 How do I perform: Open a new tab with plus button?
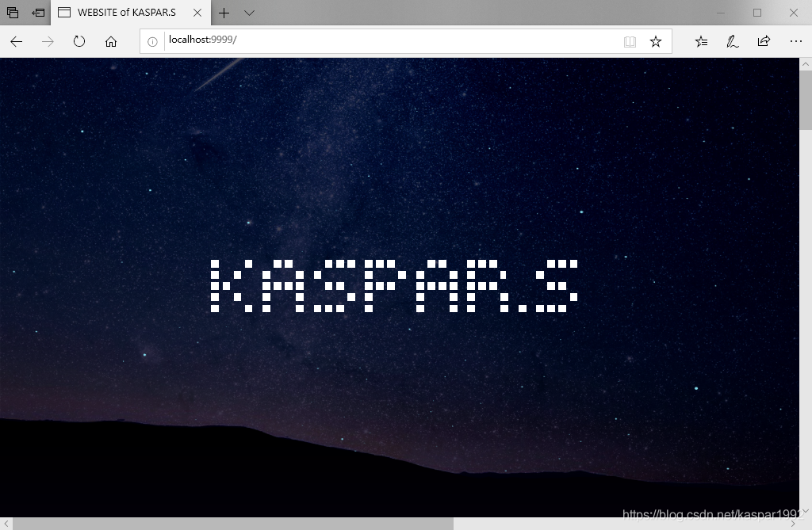click(224, 13)
